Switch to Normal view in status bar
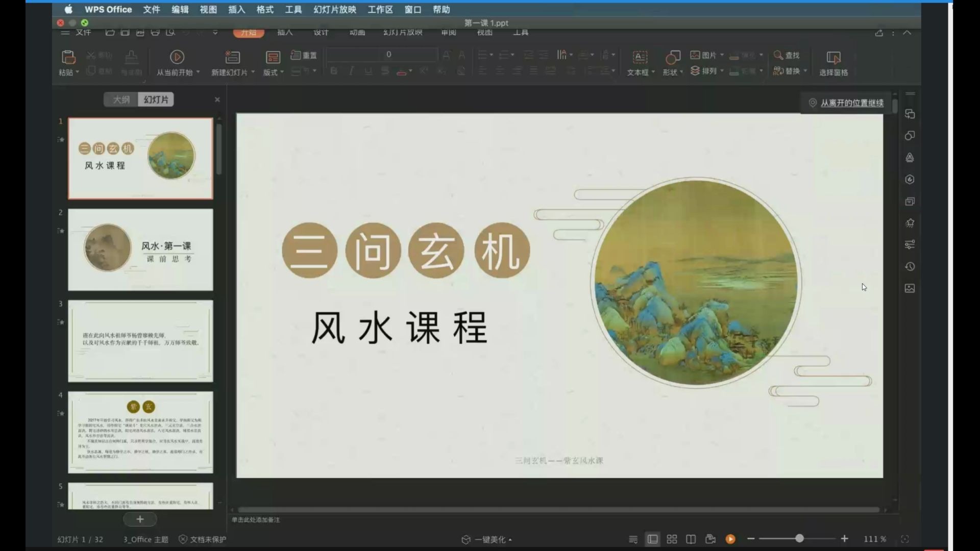Image resolution: width=980 pixels, height=551 pixels. (652, 539)
